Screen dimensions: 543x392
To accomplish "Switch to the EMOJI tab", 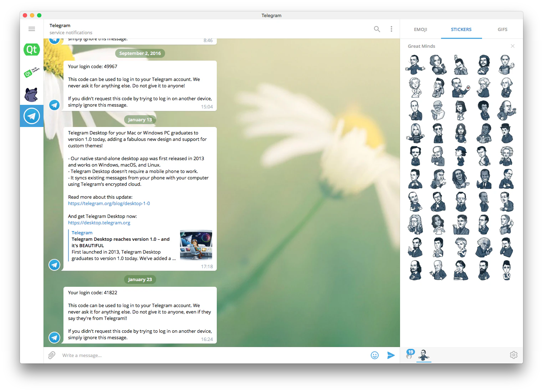I will 420,30.
